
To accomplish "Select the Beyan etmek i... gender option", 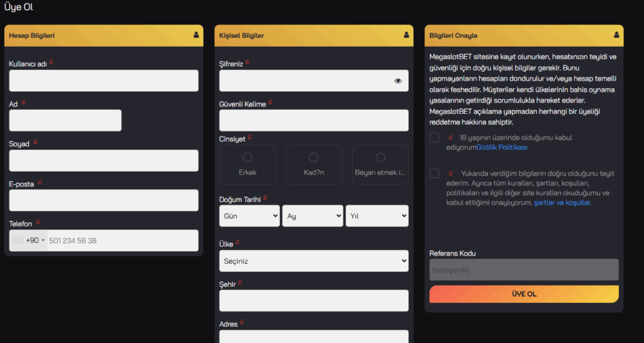I will 380,164.
